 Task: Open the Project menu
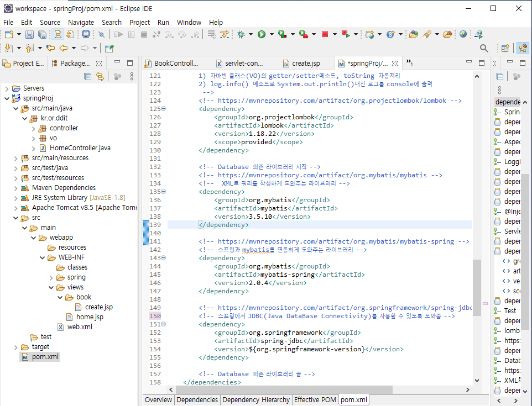point(139,22)
